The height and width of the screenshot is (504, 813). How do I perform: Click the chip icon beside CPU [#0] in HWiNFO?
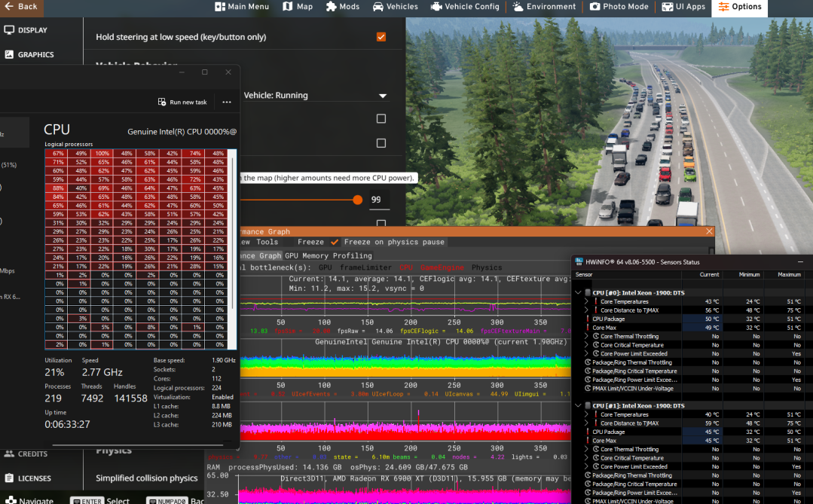point(588,292)
